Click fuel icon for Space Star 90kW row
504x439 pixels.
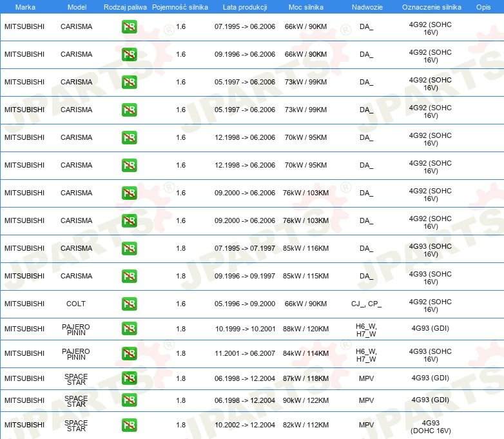coord(129,400)
